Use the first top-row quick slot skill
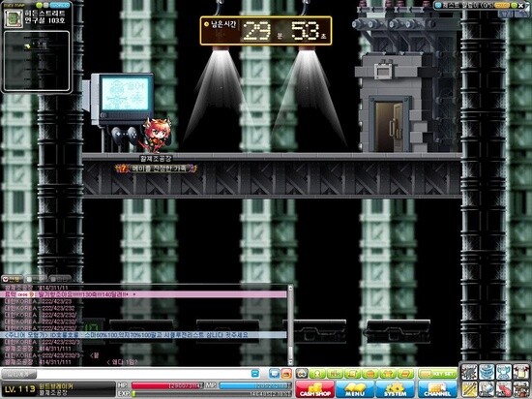The height and width of the screenshot is (399, 532). pyautogui.click(x=469, y=372)
